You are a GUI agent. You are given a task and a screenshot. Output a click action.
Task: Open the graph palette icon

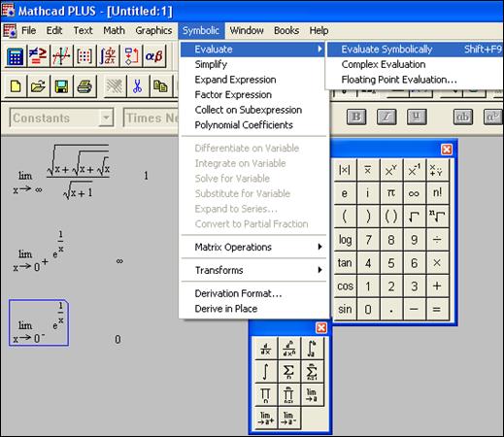click(x=61, y=56)
